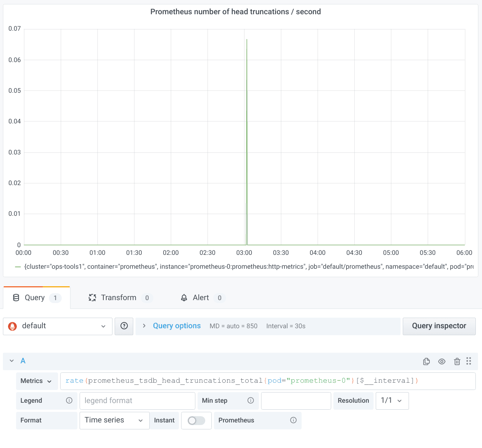This screenshot has width=482, height=448.
Task: Collapse query row A
Action: pos(12,361)
